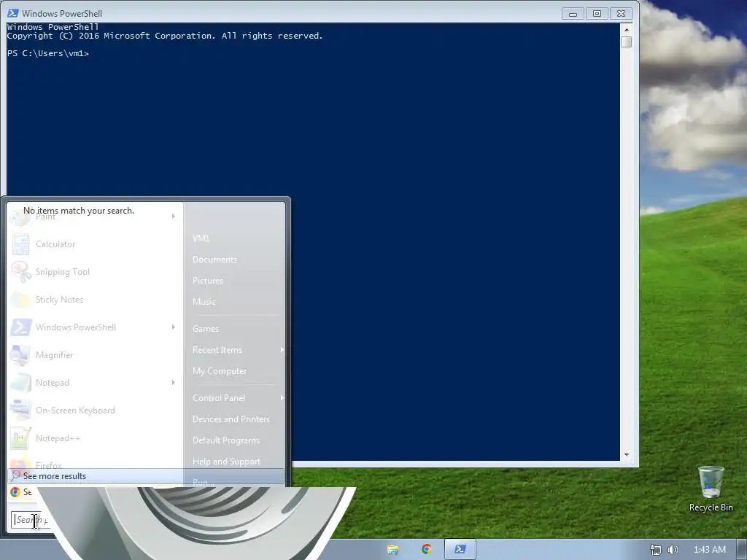Click "No items match your search." text

click(79, 211)
